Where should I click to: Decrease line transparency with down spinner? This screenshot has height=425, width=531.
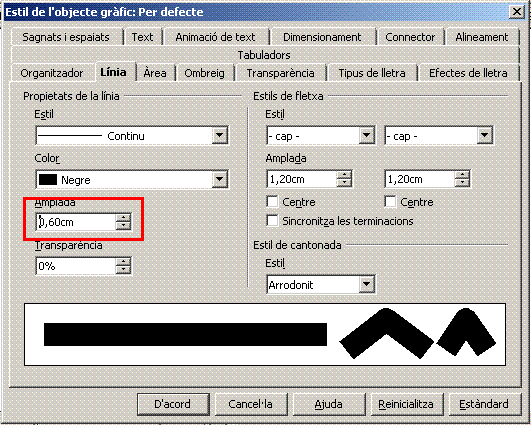[x=123, y=270]
